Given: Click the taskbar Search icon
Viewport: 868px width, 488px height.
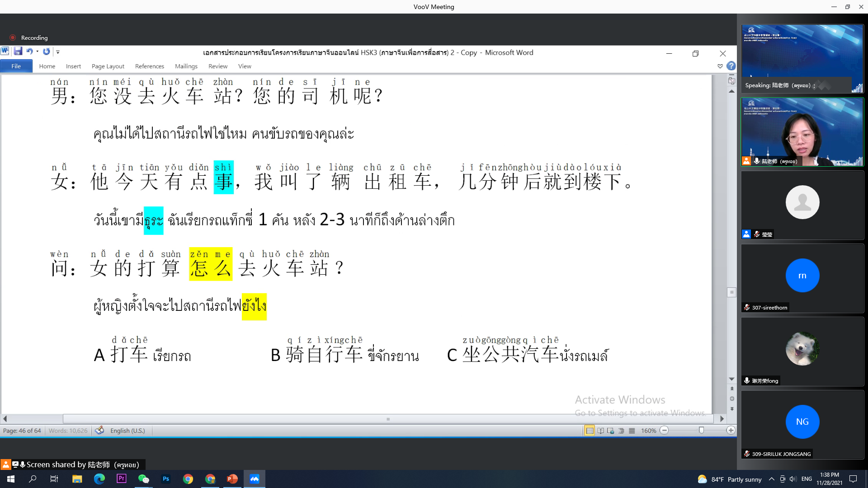Looking at the screenshot, I should coord(33,479).
